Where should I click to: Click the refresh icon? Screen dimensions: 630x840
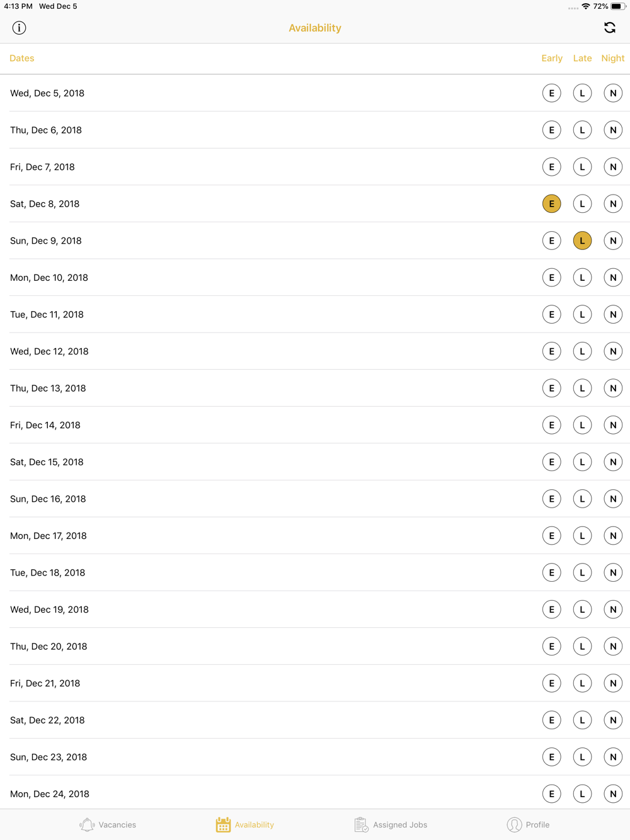point(609,28)
